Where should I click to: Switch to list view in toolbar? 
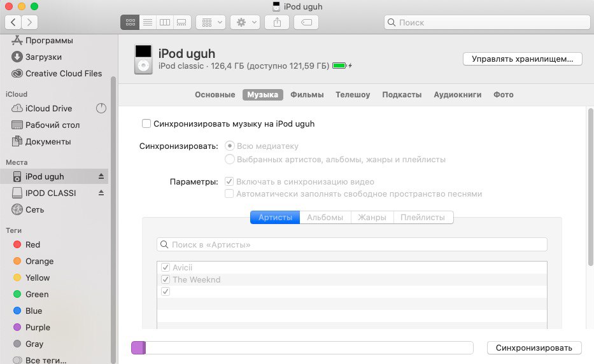[148, 22]
